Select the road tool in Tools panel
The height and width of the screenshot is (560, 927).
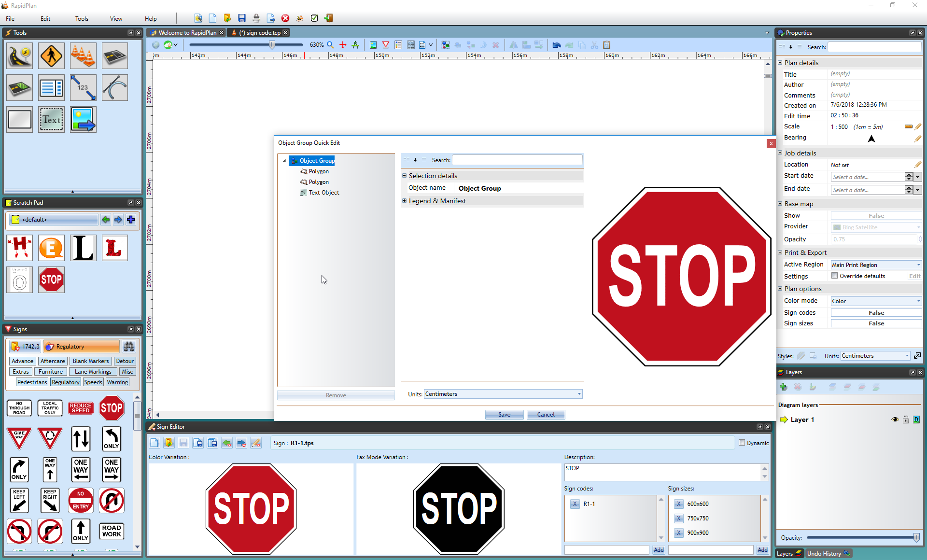[20, 56]
